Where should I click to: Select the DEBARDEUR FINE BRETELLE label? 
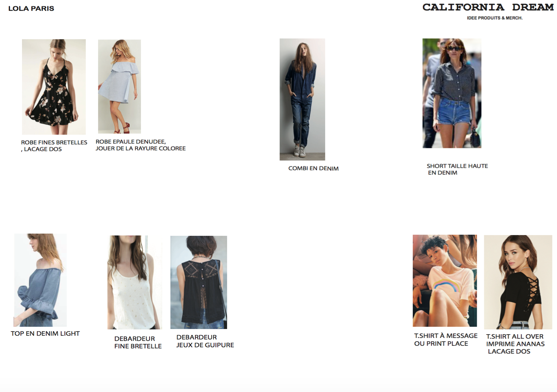point(138,342)
